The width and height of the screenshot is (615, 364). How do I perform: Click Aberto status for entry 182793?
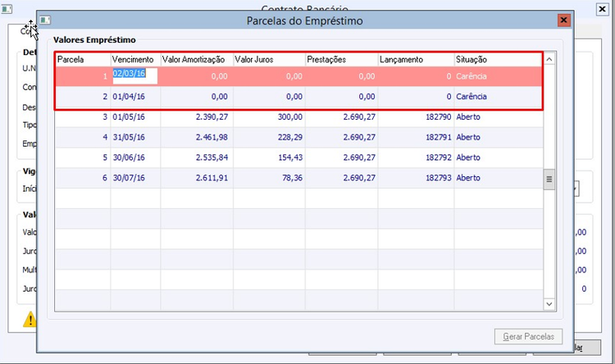tap(468, 178)
